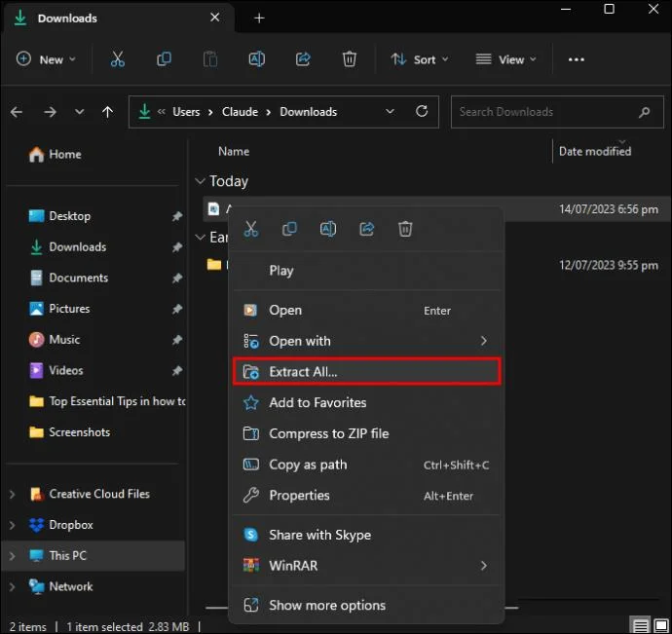Unpin Desktop using its pin icon
The width and height of the screenshot is (672, 634).
point(177,216)
